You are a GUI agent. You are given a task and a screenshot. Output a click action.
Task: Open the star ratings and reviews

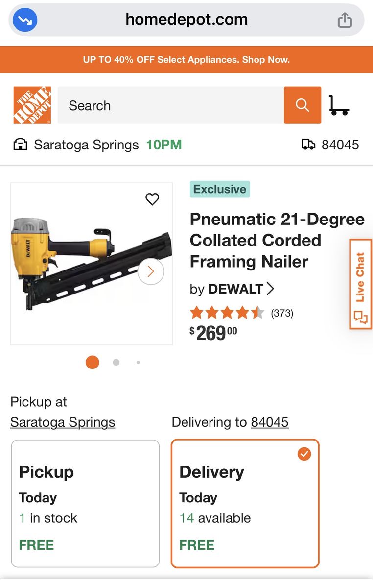coord(242,313)
